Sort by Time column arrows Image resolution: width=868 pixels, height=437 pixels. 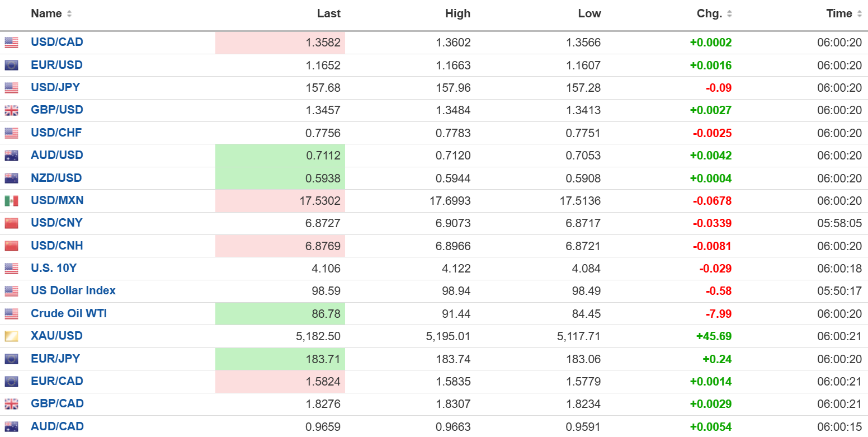859,14
